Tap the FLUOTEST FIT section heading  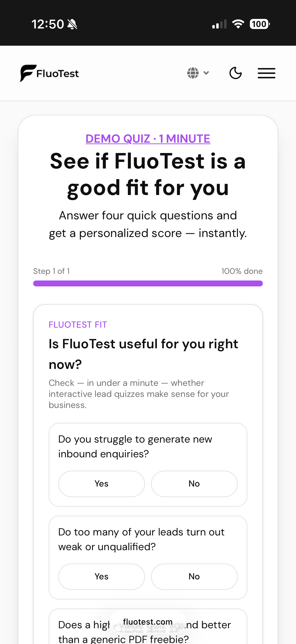coord(78,324)
